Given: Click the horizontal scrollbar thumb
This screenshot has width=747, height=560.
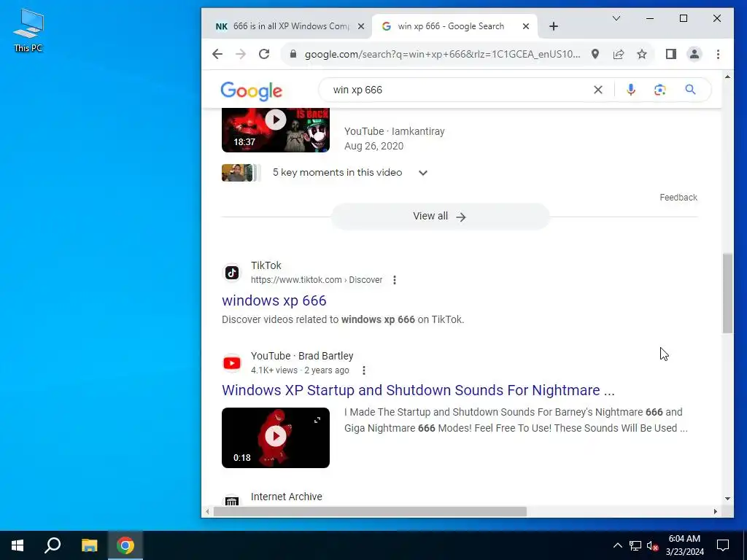Looking at the screenshot, I should [370, 511].
